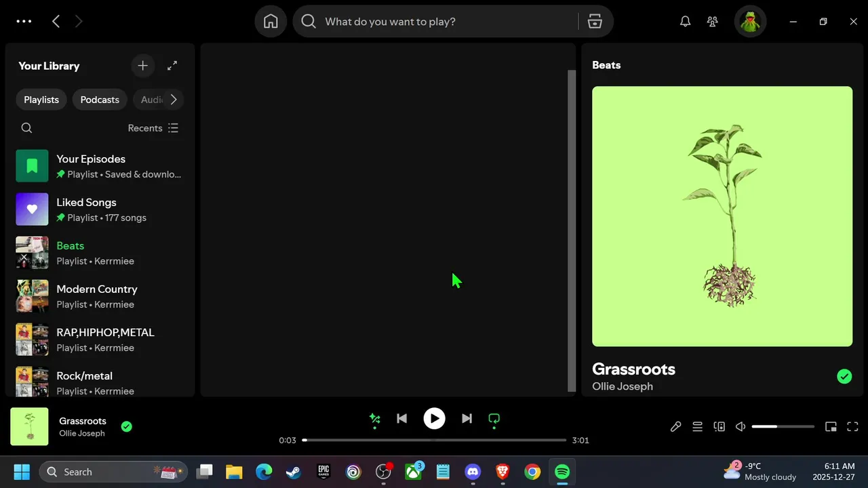Open the Modern Country playlist

point(100,296)
